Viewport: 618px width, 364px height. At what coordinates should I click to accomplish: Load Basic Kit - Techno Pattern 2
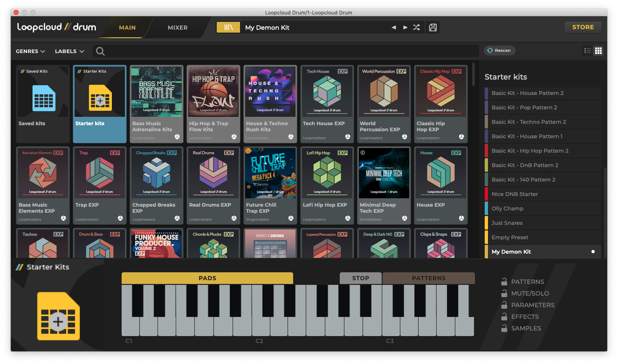tap(543, 122)
